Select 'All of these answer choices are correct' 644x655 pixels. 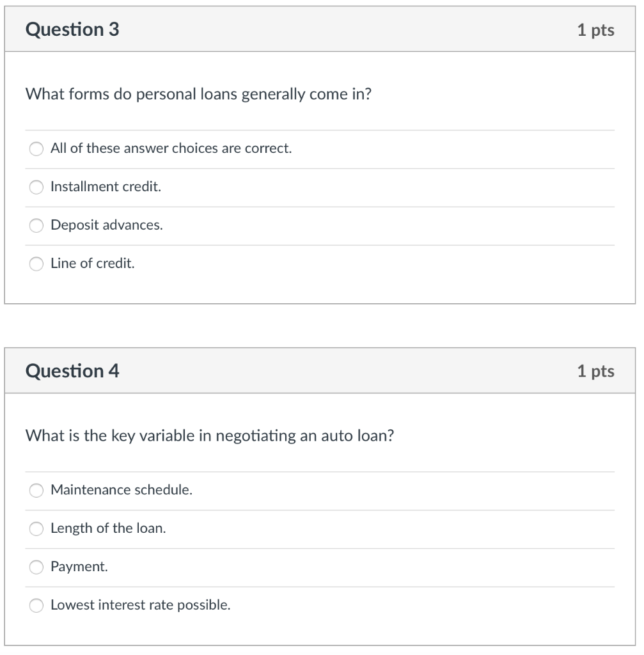(x=36, y=148)
